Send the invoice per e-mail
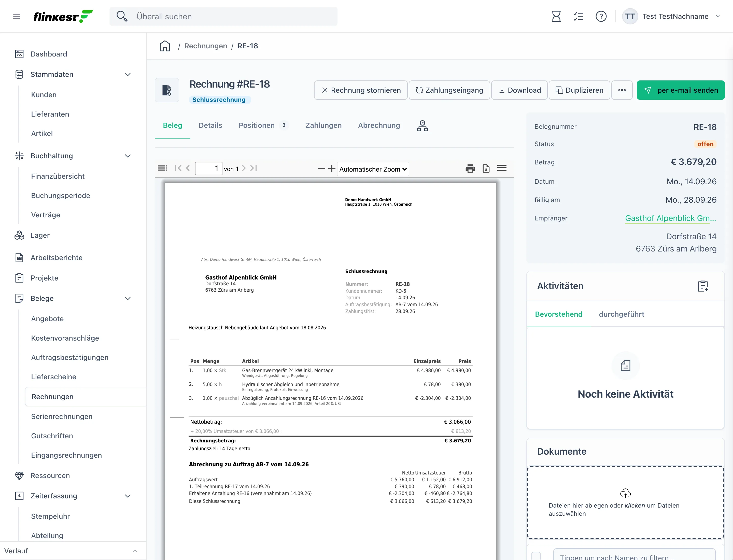 point(681,90)
